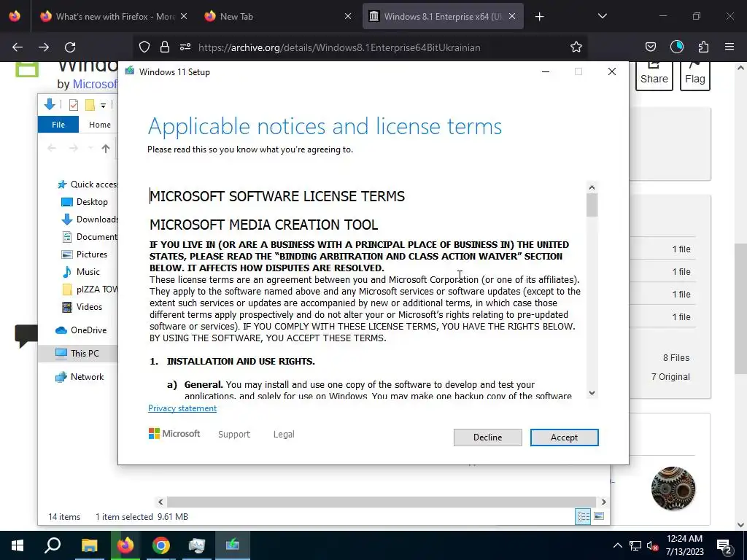Select OneDrive in Explorer sidebar
Viewport: 747px width, 560px height.
point(81,330)
